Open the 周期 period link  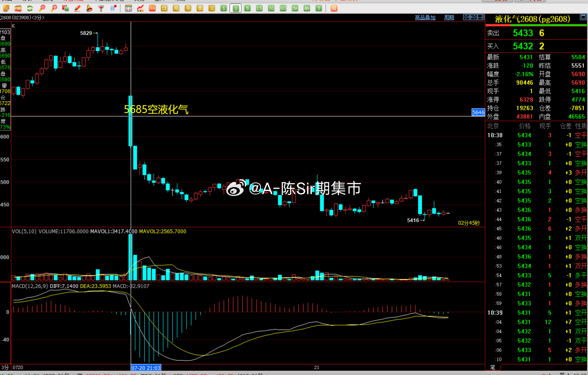[449, 18]
